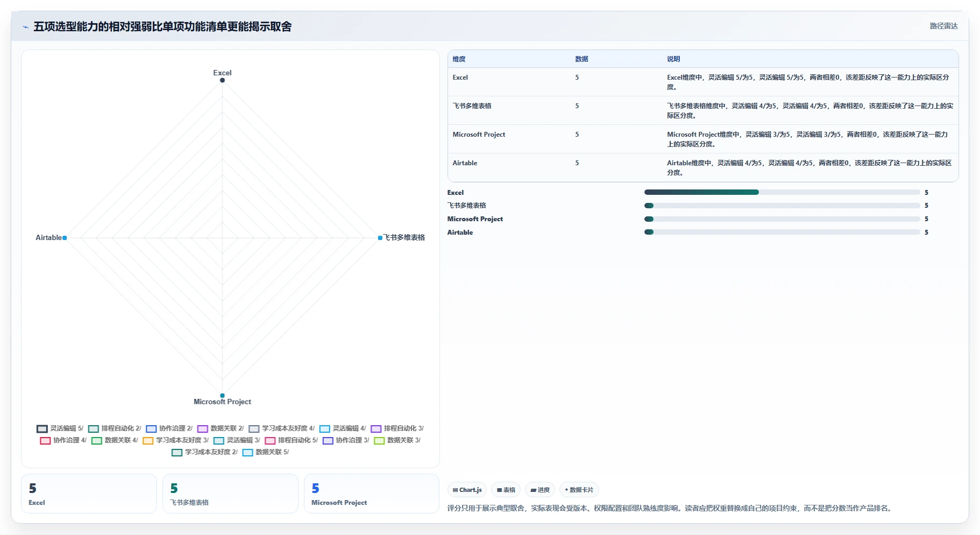The width and height of the screenshot is (980, 535).
Task: Click the Airtable axis label on radar
Action: tap(48, 237)
